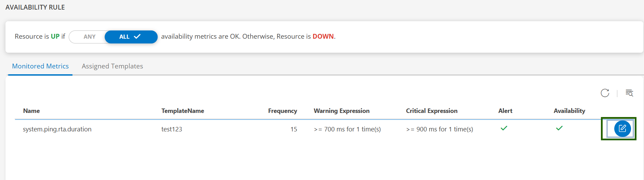Open the Monitored Metrics tab

coord(40,66)
